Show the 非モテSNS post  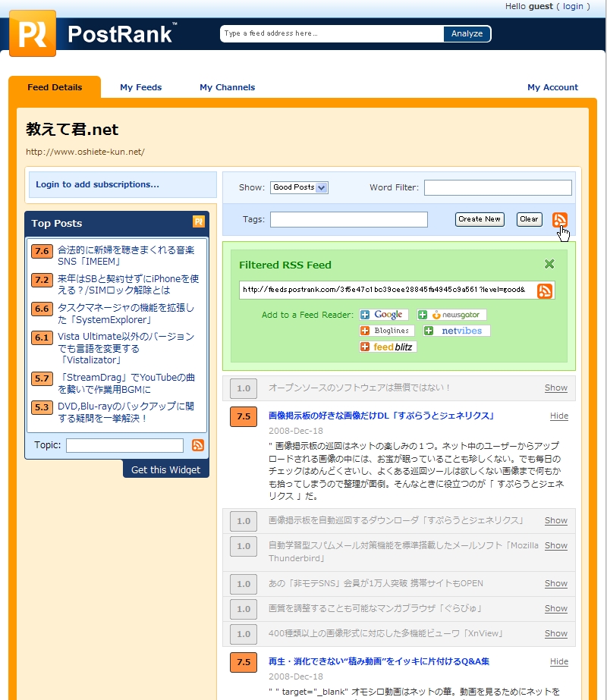(556, 583)
